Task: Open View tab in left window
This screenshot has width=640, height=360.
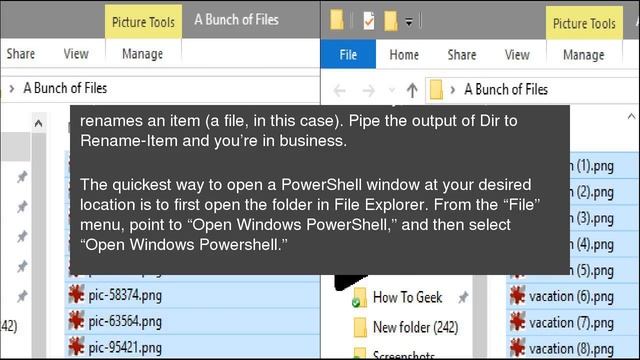Action: tap(76, 53)
